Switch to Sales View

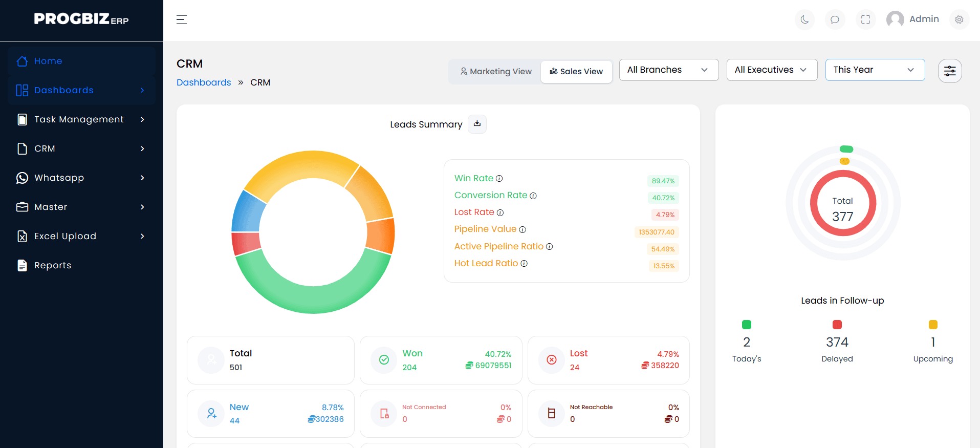point(576,72)
